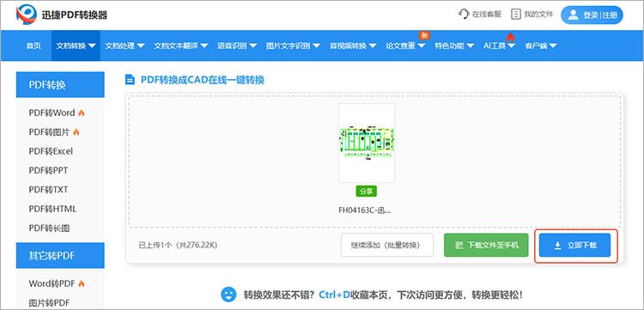Select PDF转Word in the sidebar
The width and height of the screenshot is (644, 310).
52,112
